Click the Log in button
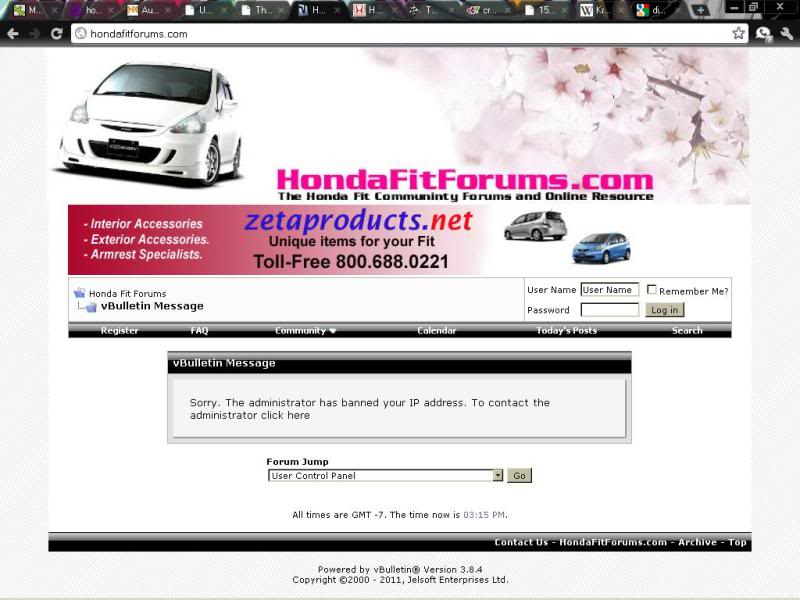This screenshot has width=800, height=600. tap(664, 310)
